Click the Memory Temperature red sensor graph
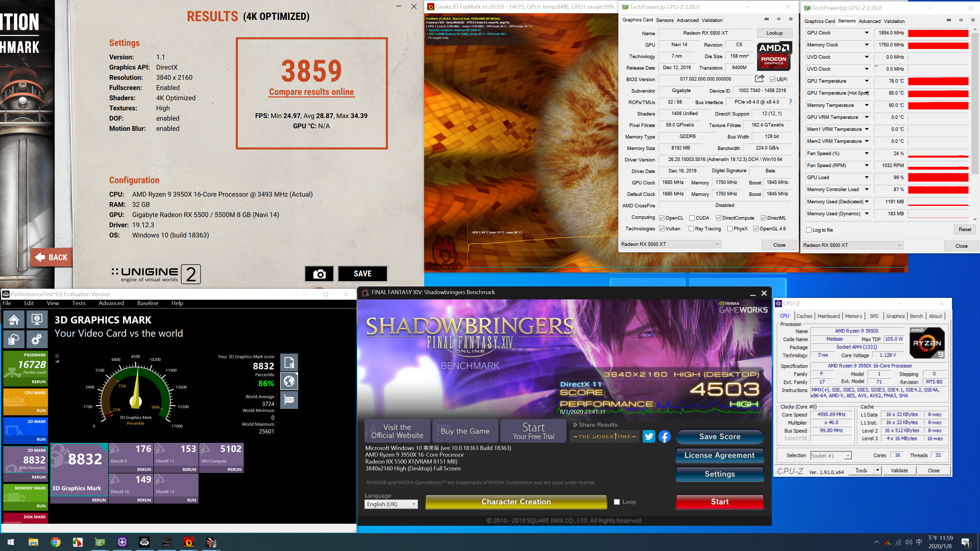 pos(938,105)
